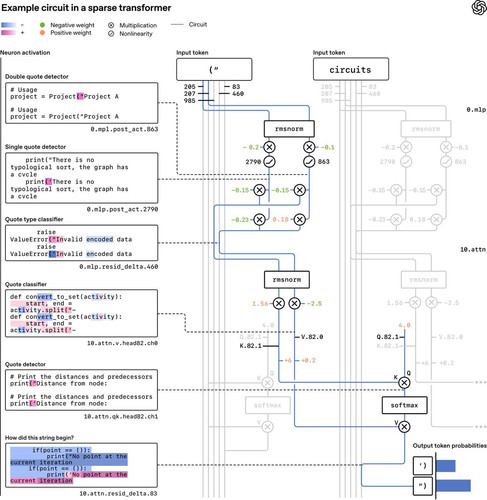This screenshot has width=487, height=500.
Task: Click the highlighted nonlinearity node 863
Action: tap(309, 162)
